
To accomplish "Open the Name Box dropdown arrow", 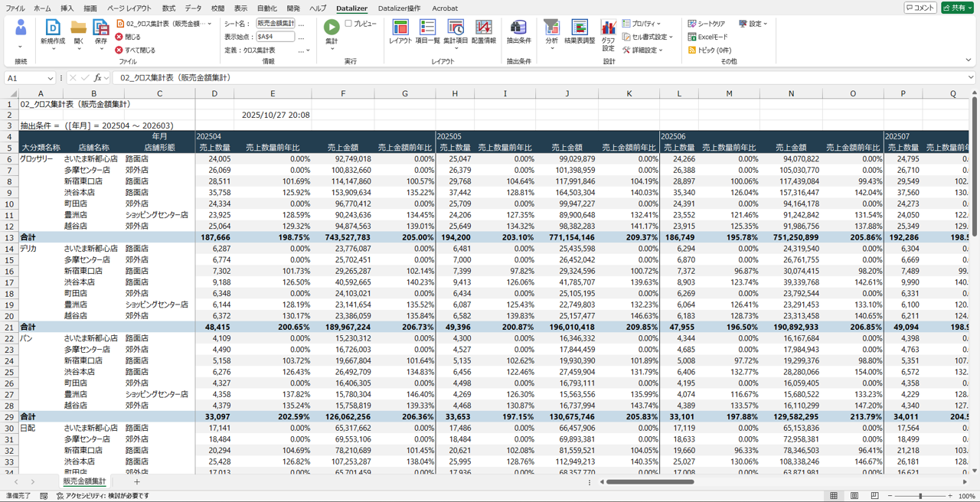I will pos(51,78).
